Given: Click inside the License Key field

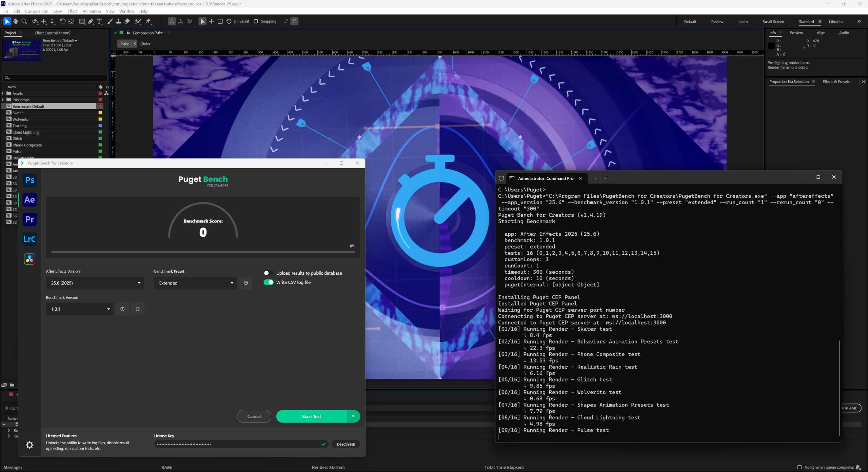Looking at the screenshot, I should point(237,444).
